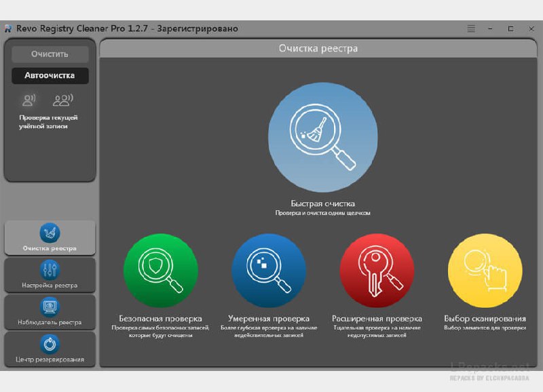Viewport: 543px width, 392px height.
Task: Select the two-person all accounts icon
Action: coord(62,100)
